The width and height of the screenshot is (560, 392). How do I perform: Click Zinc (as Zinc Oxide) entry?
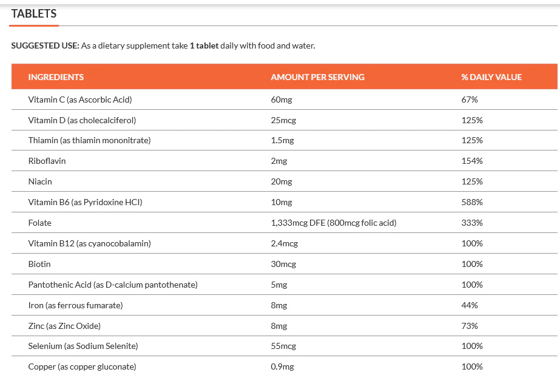(64, 326)
